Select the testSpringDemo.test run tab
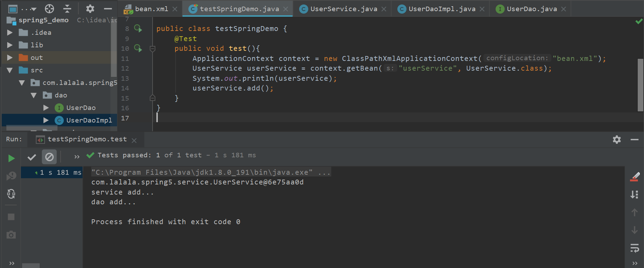Viewport: 644px width, 268px height. (87, 139)
